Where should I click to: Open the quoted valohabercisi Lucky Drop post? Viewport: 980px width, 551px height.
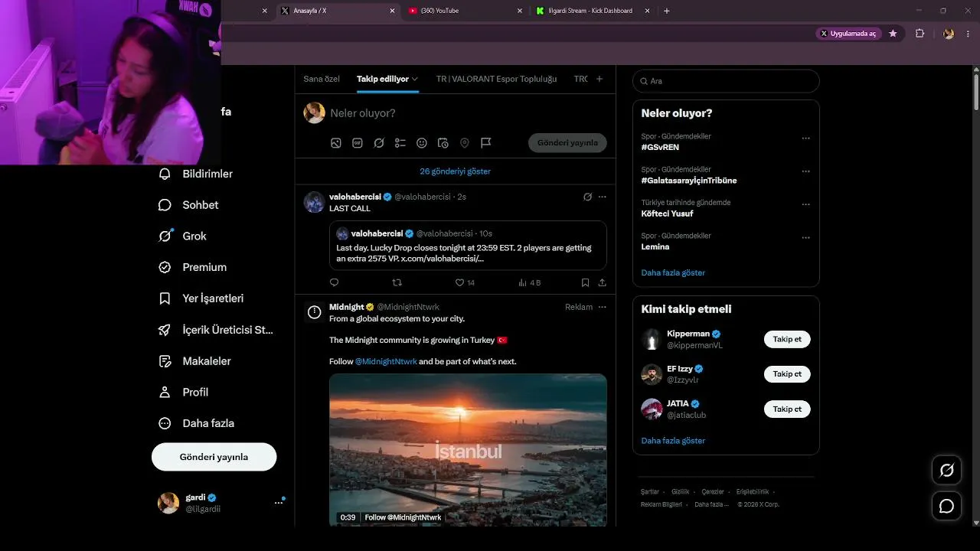coord(468,246)
